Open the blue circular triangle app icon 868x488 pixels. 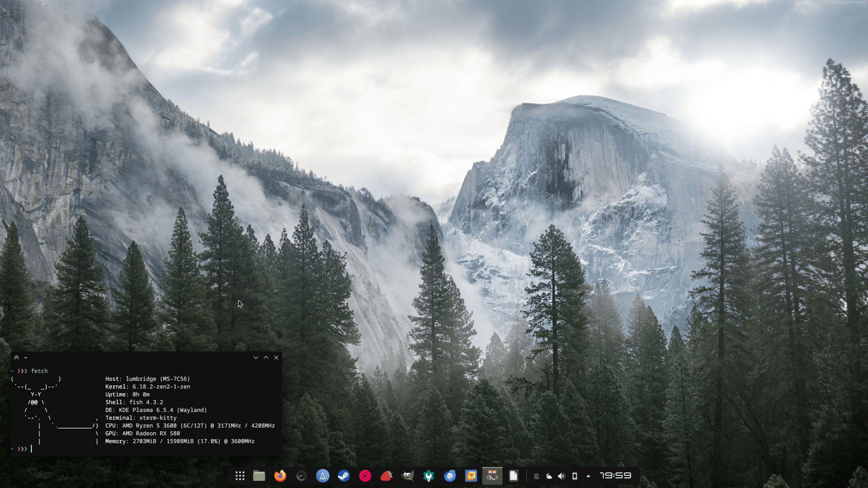pyautogui.click(x=323, y=476)
